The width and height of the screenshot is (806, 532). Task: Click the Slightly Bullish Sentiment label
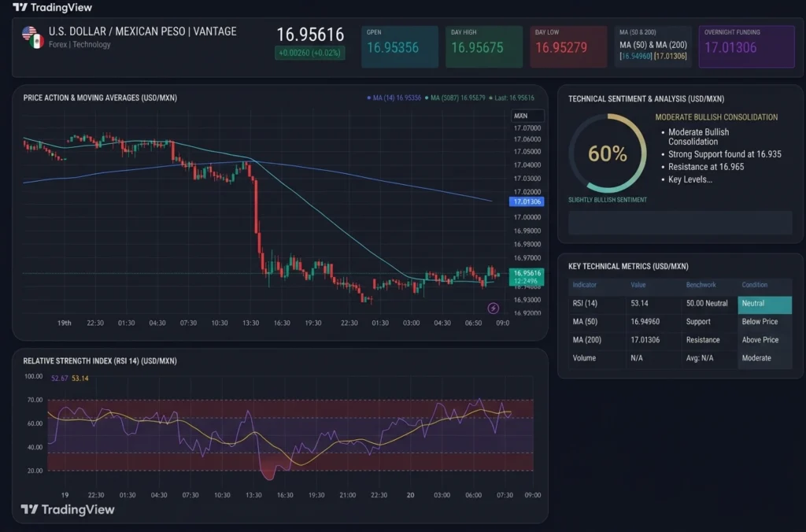click(x=608, y=200)
